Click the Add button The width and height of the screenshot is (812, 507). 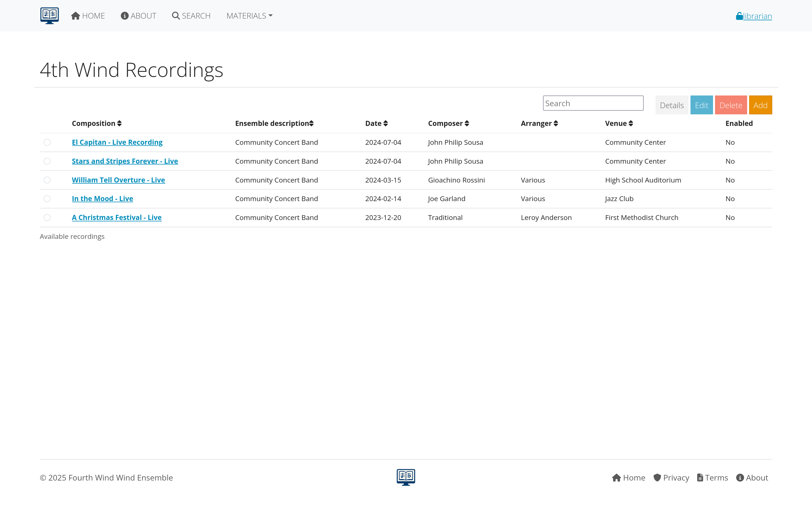760,104
